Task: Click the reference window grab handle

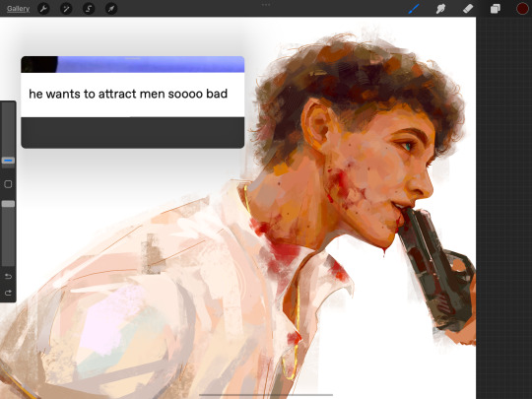Action: click(133, 59)
